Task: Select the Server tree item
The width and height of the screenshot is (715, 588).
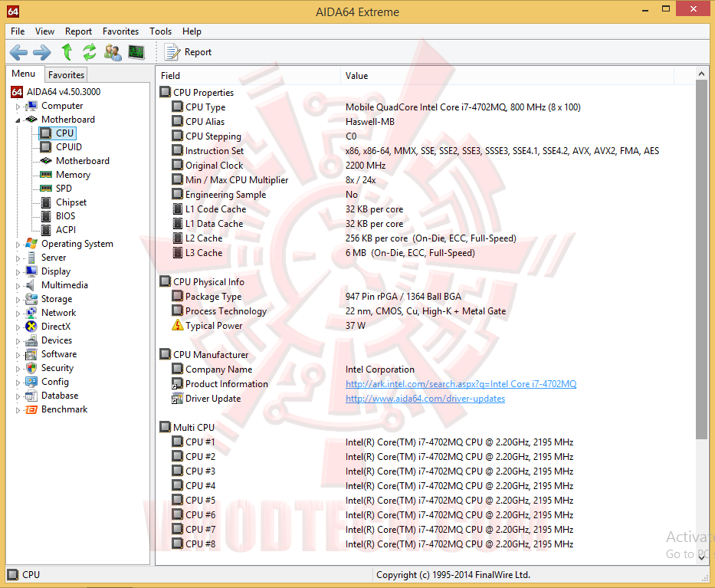Action: point(54,258)
